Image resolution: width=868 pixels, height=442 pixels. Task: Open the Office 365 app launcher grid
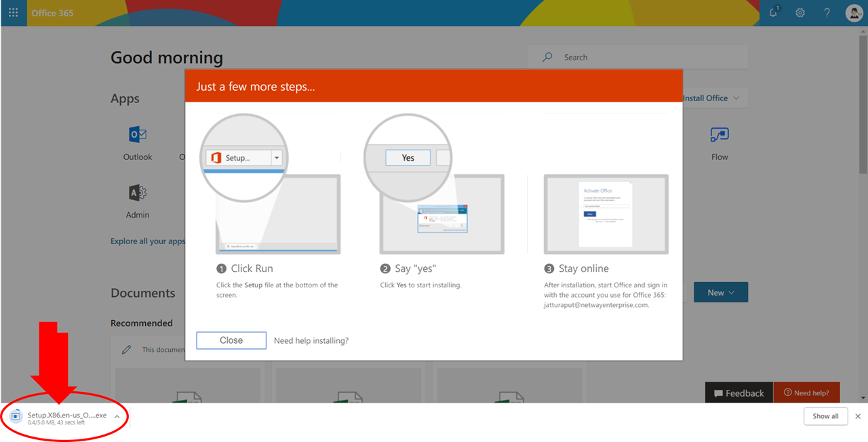pos(14,13)
